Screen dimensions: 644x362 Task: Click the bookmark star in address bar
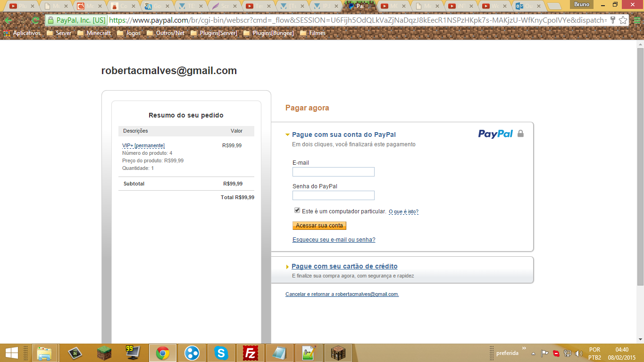[x=623, y=20]
